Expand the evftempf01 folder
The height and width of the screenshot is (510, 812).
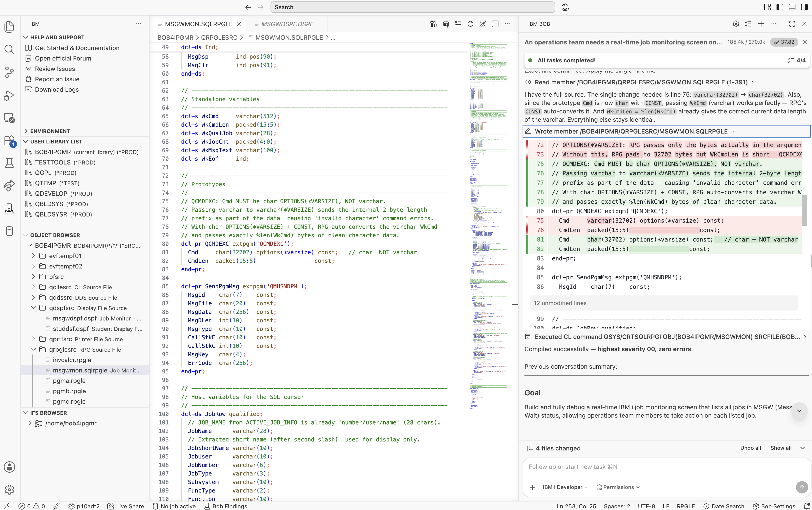point(33,256)
